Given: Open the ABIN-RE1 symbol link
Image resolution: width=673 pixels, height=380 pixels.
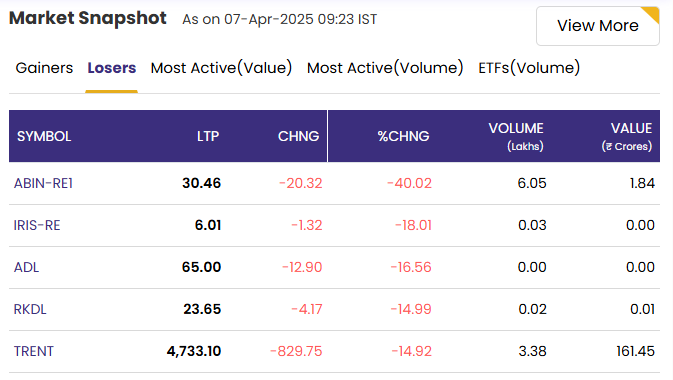Looking at the screenshot, I should (x=43, y=183).
